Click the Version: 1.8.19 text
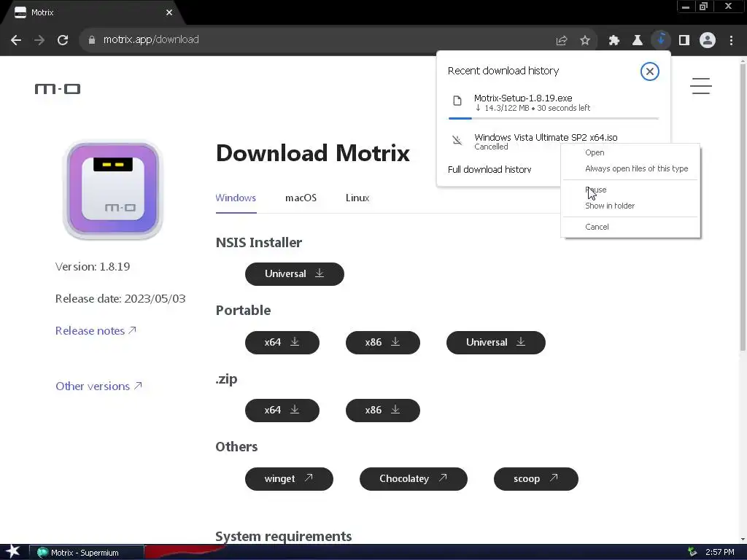 coord(93,267)
